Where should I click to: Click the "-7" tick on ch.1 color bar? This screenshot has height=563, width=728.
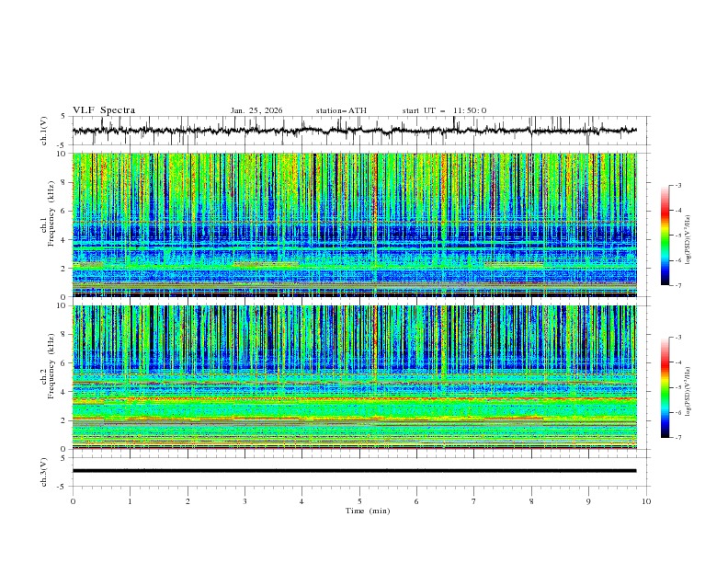tap(677, 285)
